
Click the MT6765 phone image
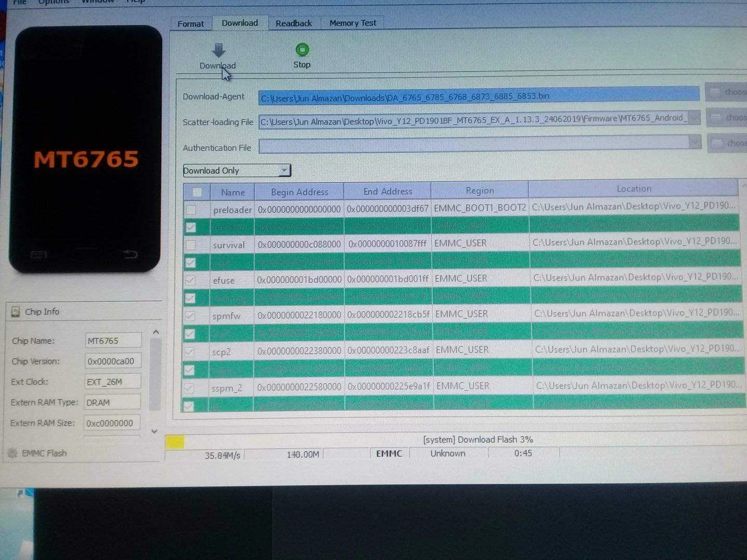point(86,149)
